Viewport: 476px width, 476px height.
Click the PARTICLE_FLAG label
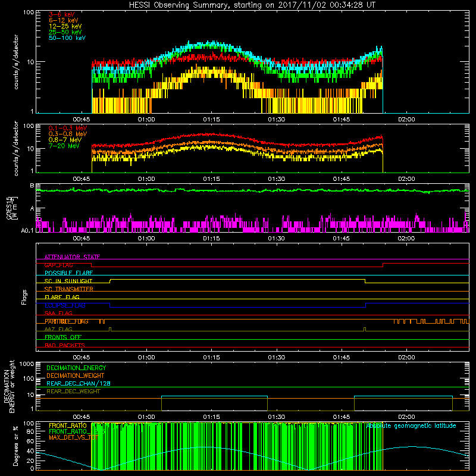67,321
